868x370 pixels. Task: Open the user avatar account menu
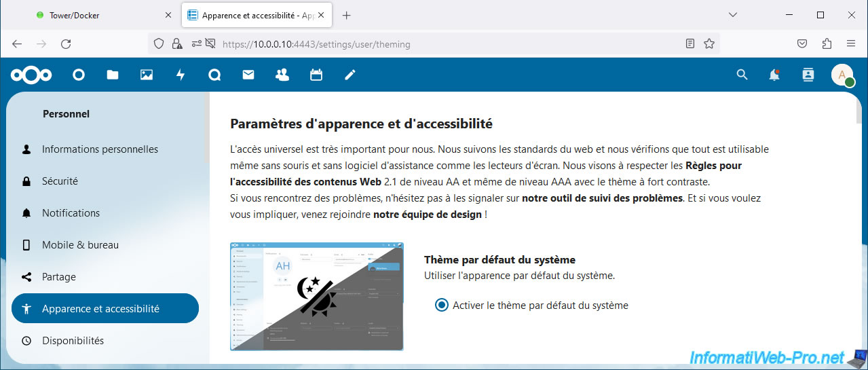point(842,75)
